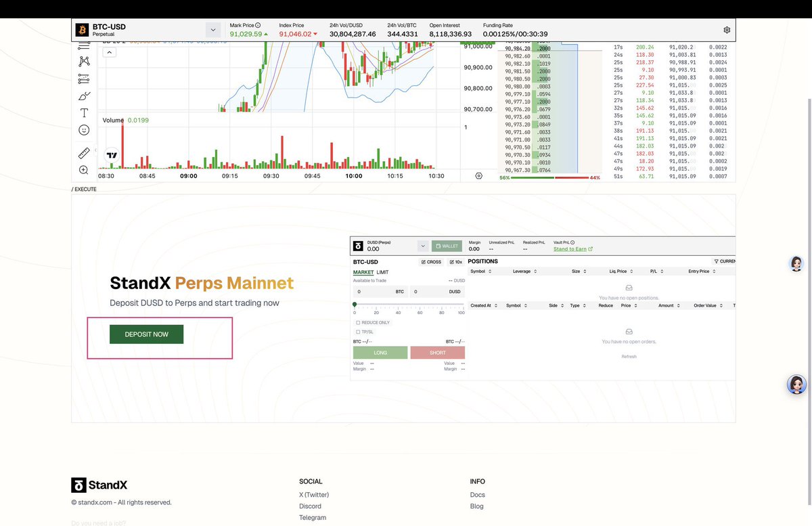This screenshot has width=812, height=526.
Task: Click the DEPOSIT NOW button
Action: pyautogui.click(x=146, y=334)
